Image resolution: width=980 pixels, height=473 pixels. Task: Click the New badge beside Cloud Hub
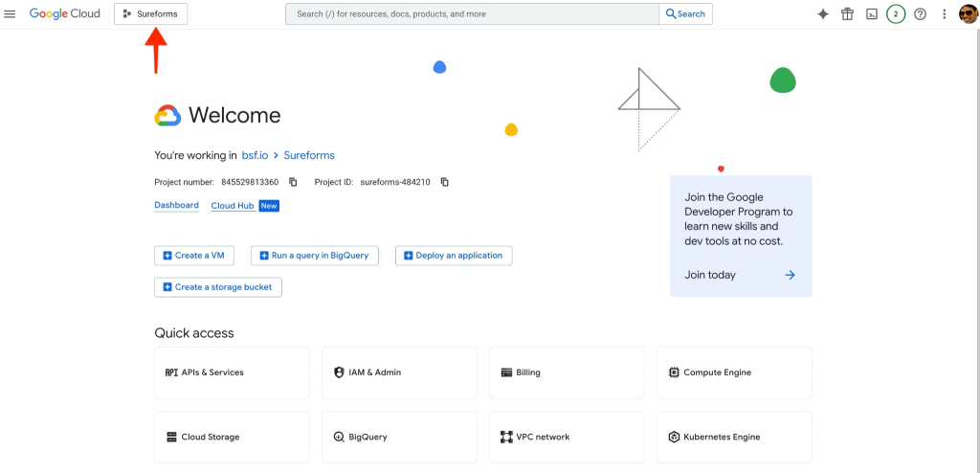269,206
